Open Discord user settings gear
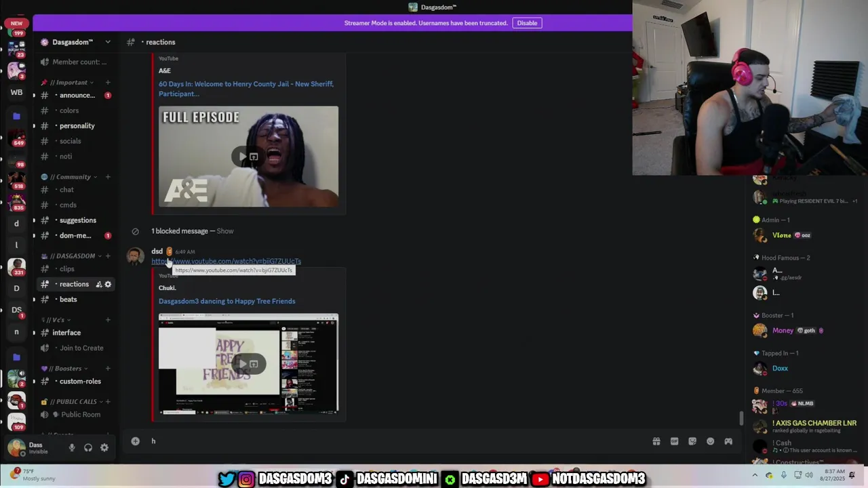Image resolution: width=868 pixels, height=488 pixels. tap(104, 447)
